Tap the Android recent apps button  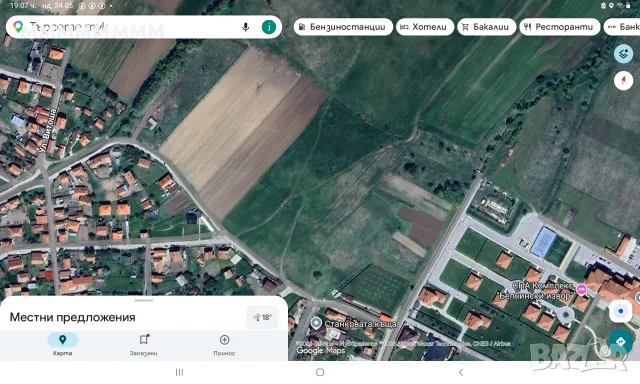[x=179, y=372]
